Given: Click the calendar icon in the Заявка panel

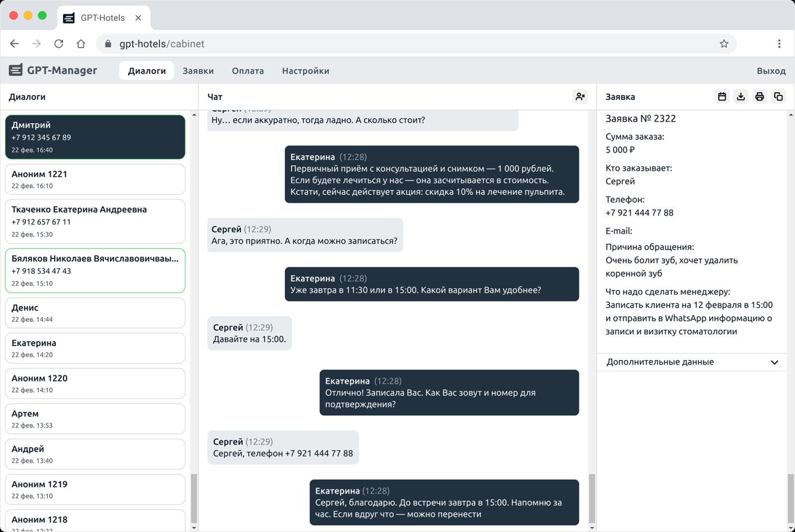Looking at the screenshot, I should coord(722,97).
